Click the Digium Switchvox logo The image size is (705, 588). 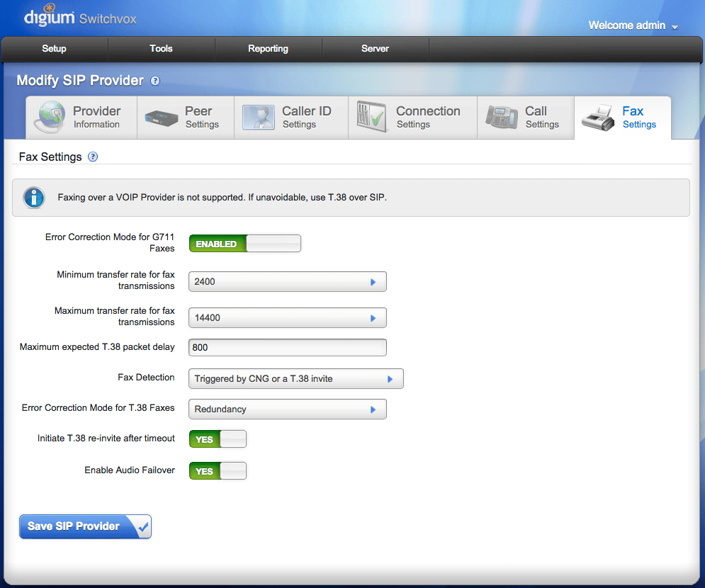click(80, 16)
